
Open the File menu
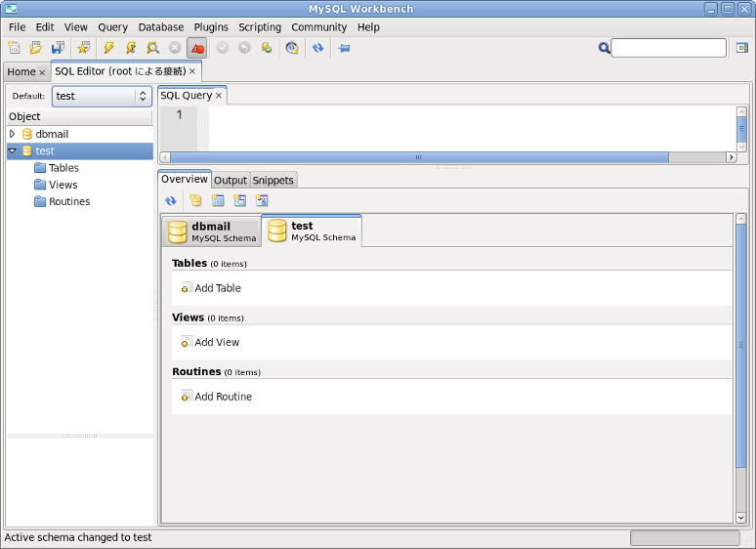coord(18,27)
